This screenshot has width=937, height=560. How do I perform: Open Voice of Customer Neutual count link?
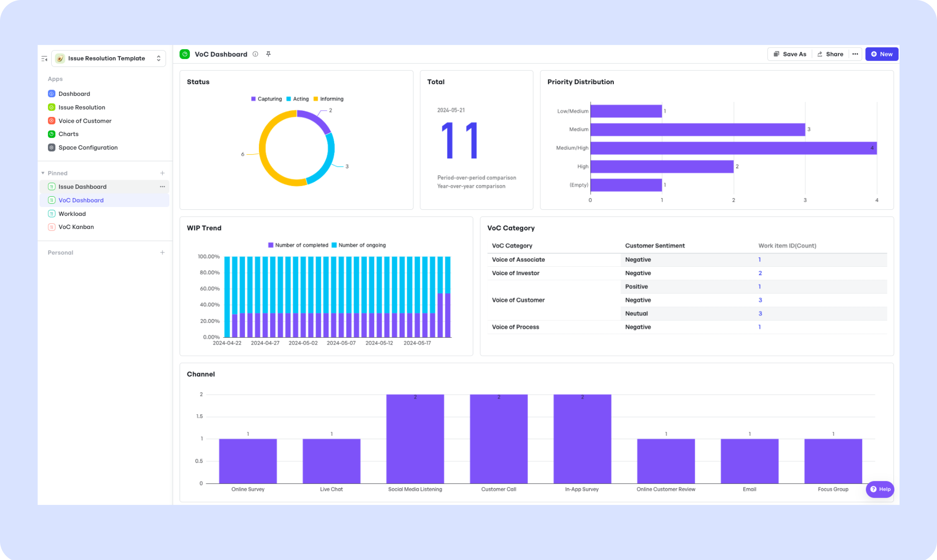coord(760,314)
